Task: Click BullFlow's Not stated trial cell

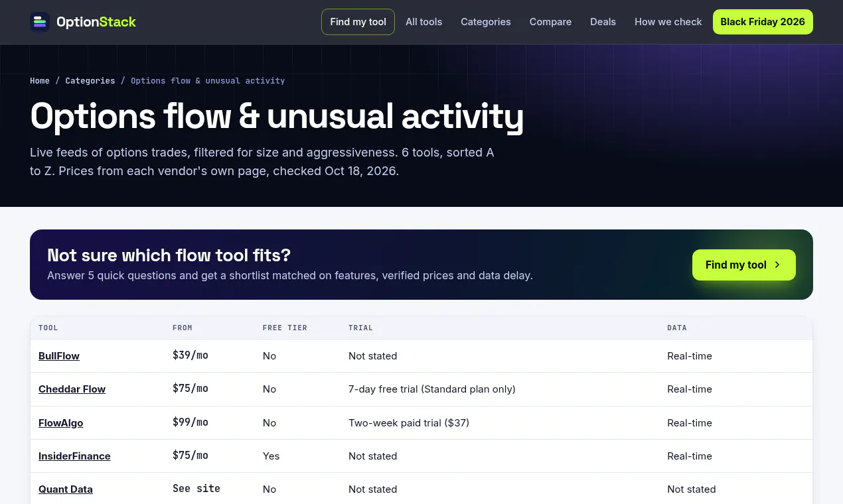Action: pos(373,356)
